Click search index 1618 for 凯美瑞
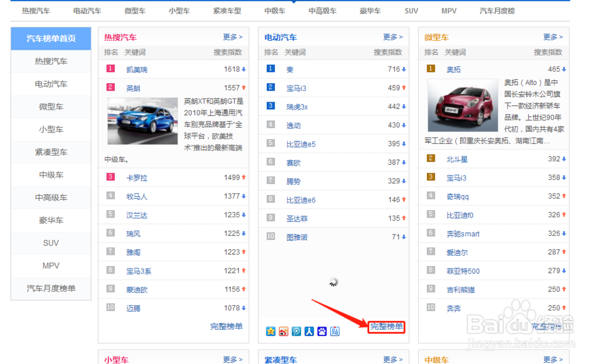608x364 pixels. tap(232, 69)
